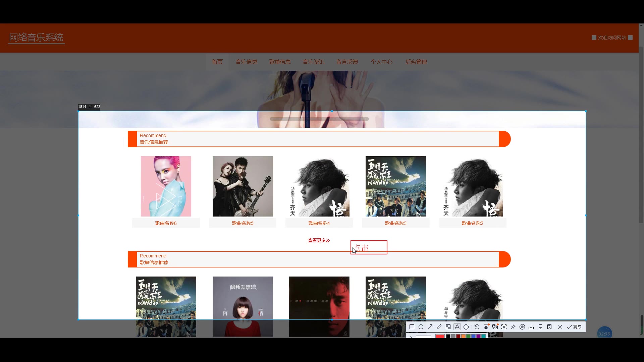Click the 欢迎访问网站 header text
Viewport: 644px width, 362px height.
pos(612,38)
